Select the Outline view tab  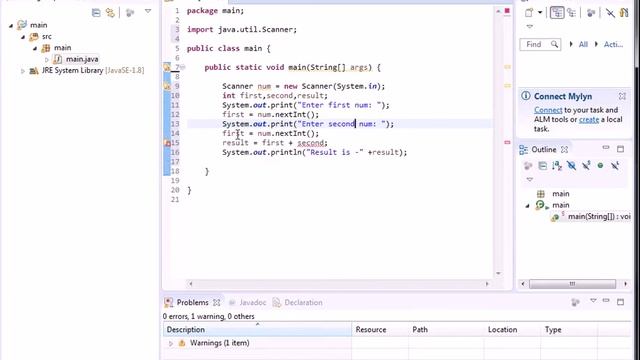click(543, 149)
